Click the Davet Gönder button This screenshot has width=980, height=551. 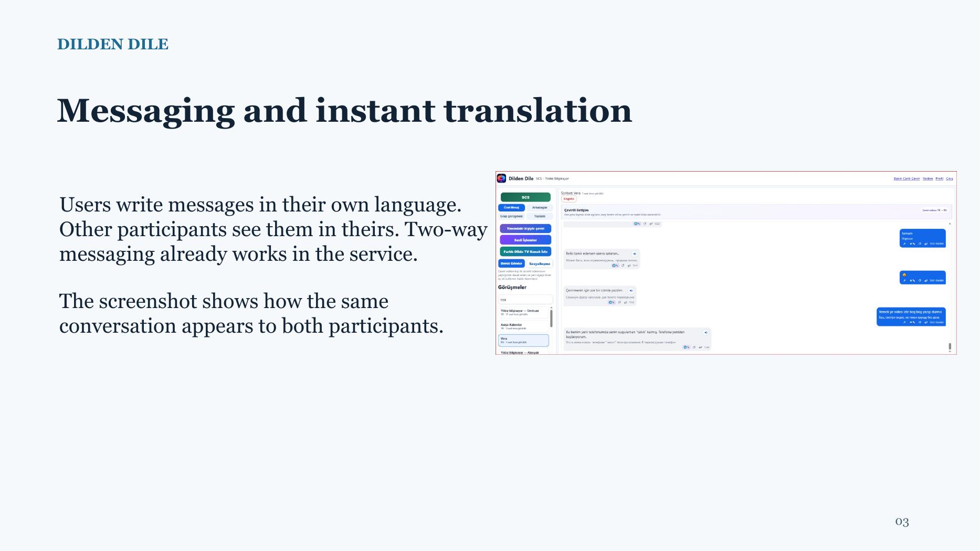point(511,263)
